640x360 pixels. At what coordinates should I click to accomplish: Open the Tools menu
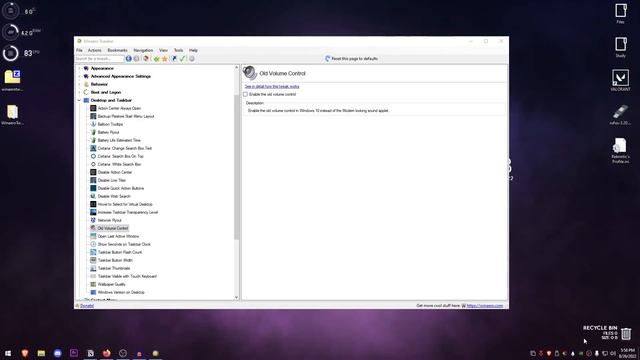178,50
